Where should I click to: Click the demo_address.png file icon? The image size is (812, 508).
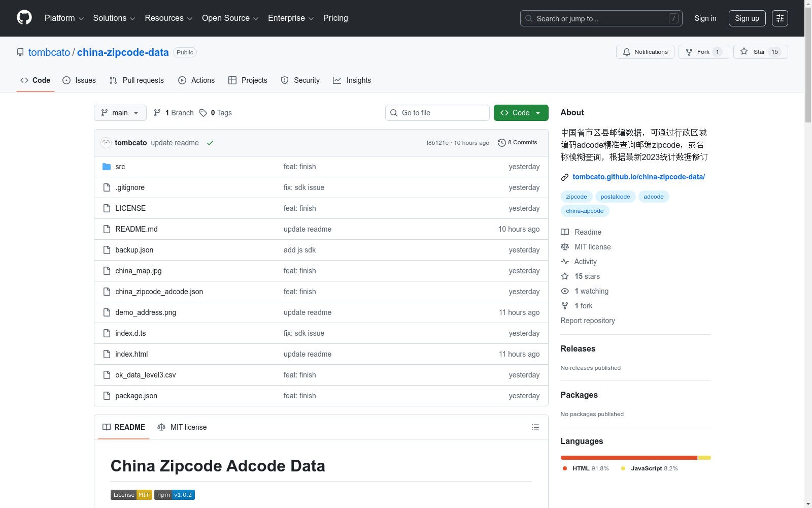click(x=107, y=312)
